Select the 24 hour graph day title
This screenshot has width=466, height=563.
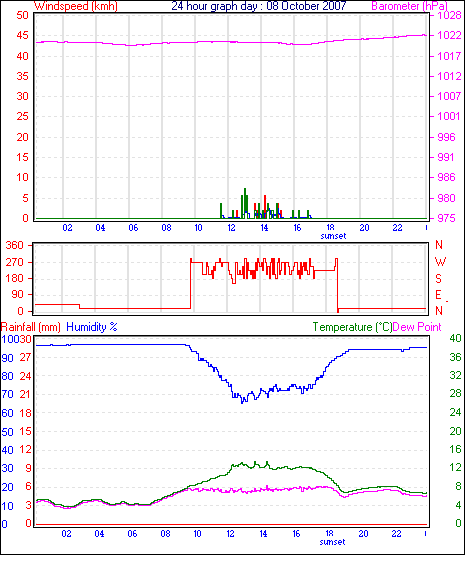click(258, 6)
